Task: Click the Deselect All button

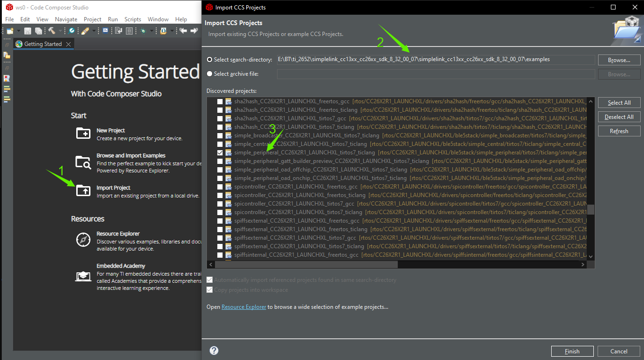Action: (619, 117)
